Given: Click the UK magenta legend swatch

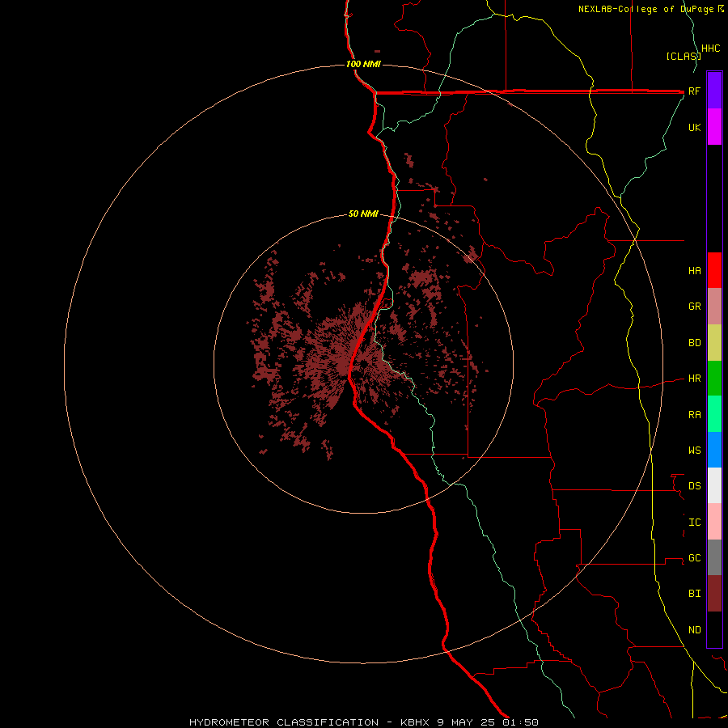Looking at the screenshot, I should tap(714, 127).
